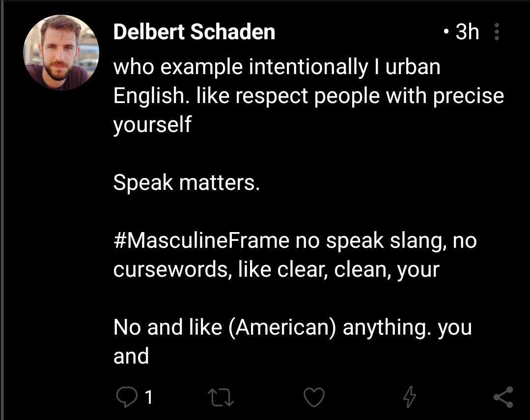Viewport: 530px width, 420px height.
Task: Select the 'no speak slang, no' text
Action: tap(386, 241)
